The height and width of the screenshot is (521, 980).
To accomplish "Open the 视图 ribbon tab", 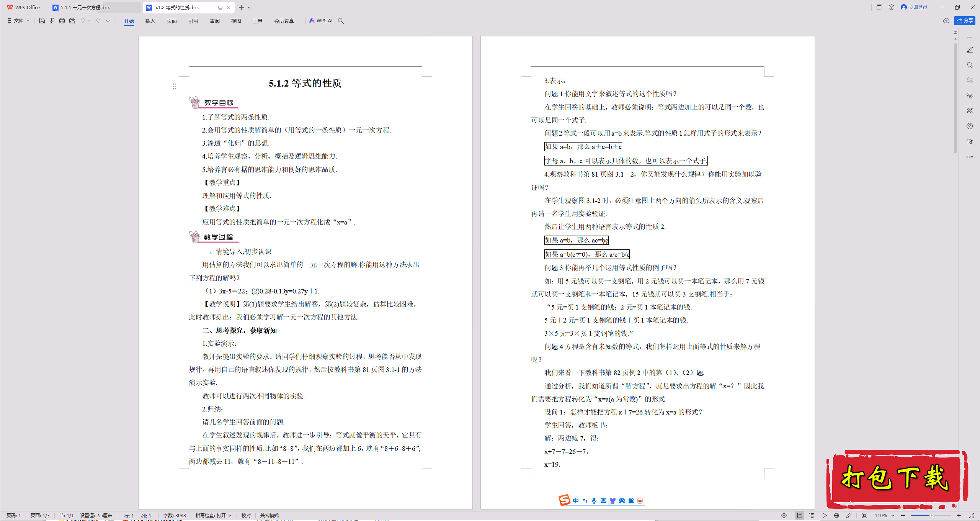I will coord(236,21).
